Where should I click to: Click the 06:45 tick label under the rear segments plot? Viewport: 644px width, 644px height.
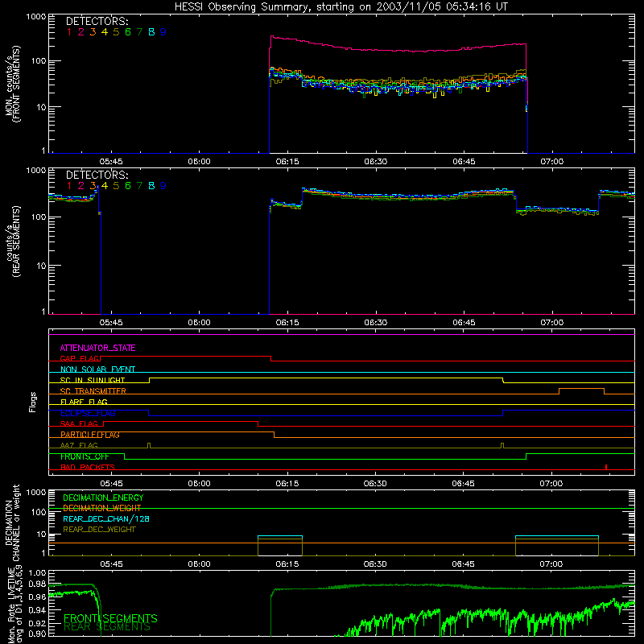[x=464, y=323]
